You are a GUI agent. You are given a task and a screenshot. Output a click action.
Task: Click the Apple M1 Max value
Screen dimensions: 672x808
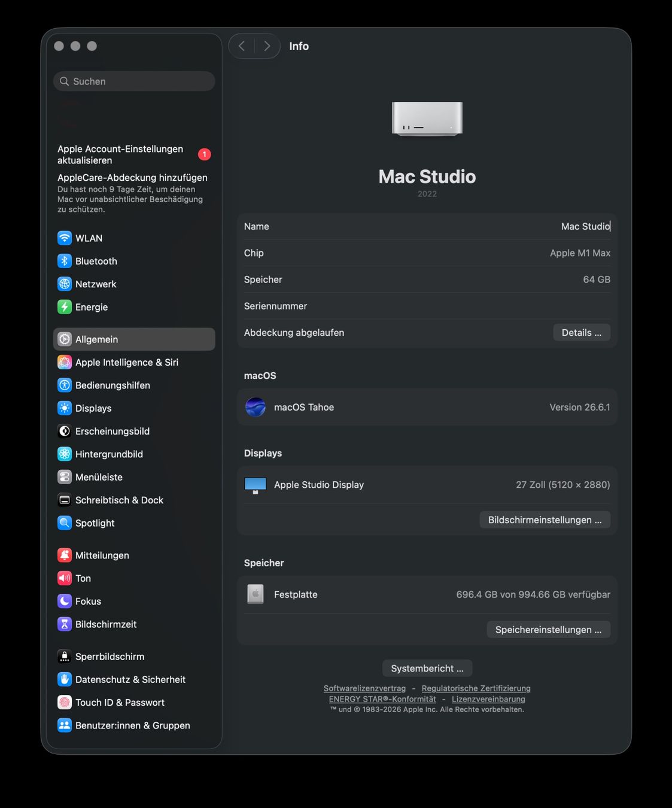[x=580, y=253]
